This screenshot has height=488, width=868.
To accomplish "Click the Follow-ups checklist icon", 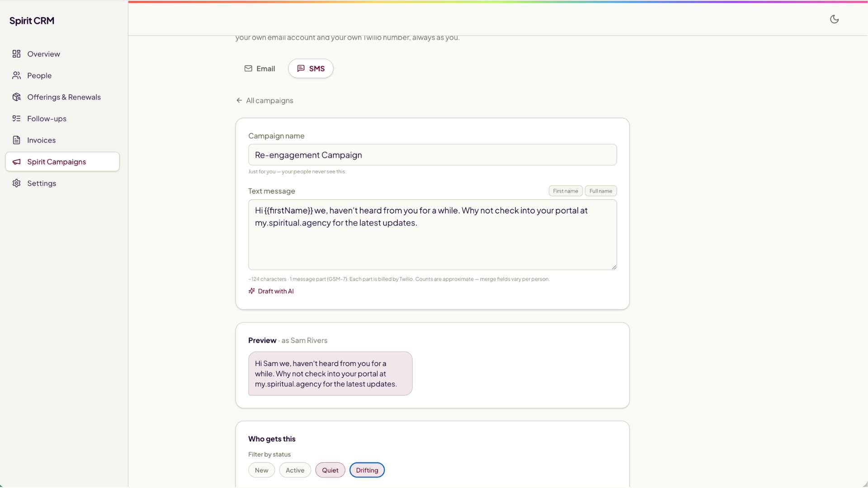I will tap(17, 118).
